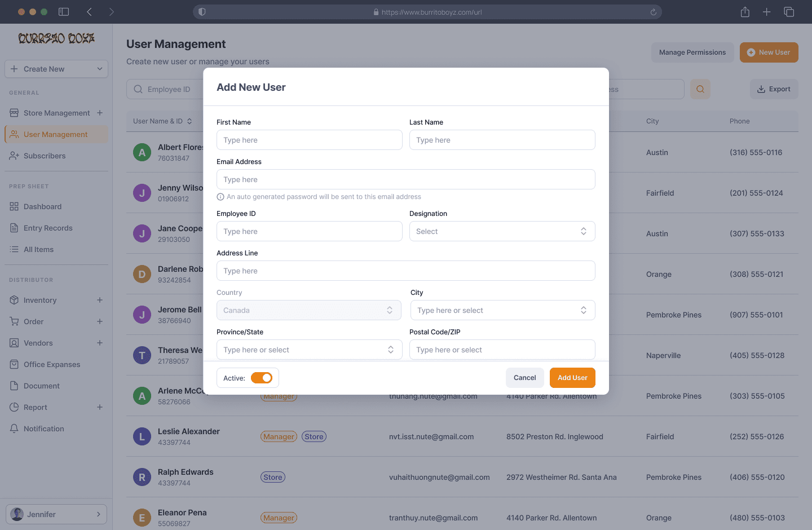
Task: Click the City column header
Action: 652,121
